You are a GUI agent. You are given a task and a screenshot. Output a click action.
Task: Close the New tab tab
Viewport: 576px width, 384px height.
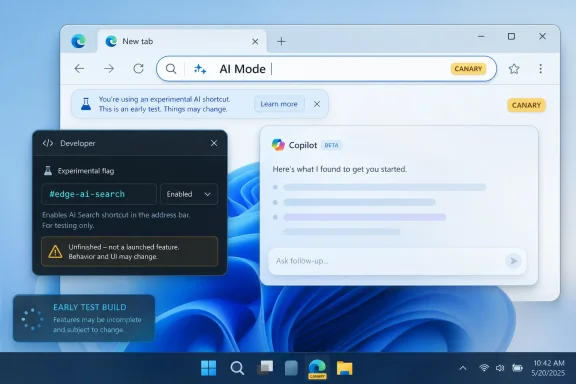click(255, 42)
